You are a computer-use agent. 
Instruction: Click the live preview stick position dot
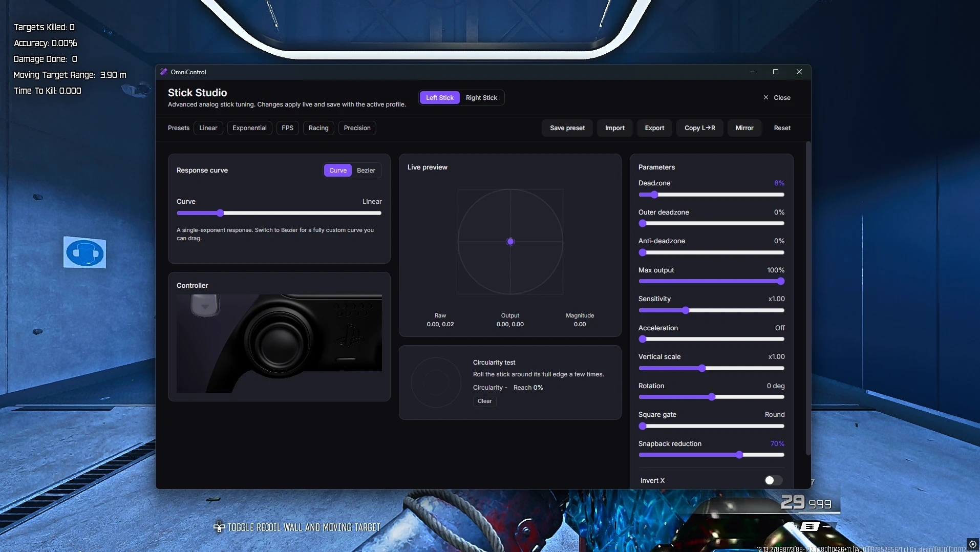pos(510,242)
